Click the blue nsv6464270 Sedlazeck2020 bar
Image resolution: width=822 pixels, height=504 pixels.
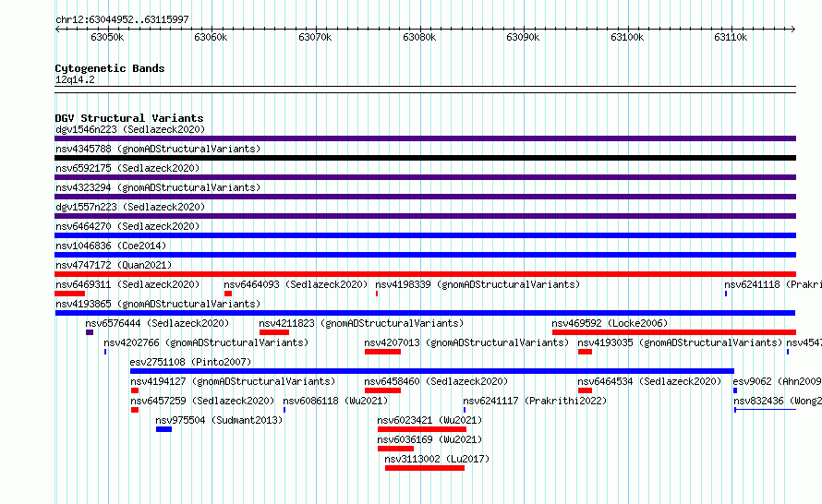(425, 235)
